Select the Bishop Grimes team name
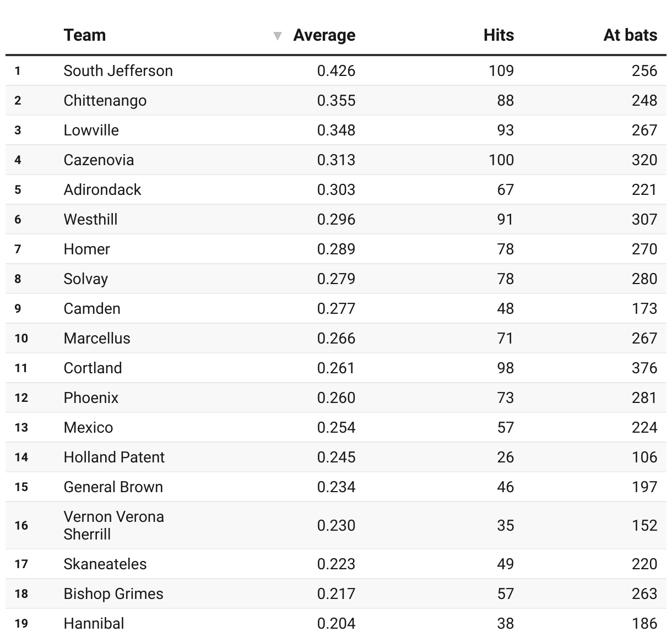Screen dimensions: 672x643 [x=113, y=594]
